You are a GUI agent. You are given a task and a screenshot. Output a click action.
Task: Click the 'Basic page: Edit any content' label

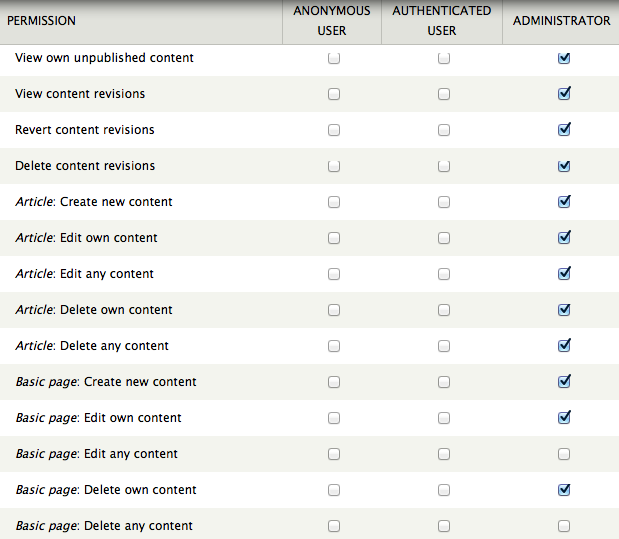coord(96,454)
